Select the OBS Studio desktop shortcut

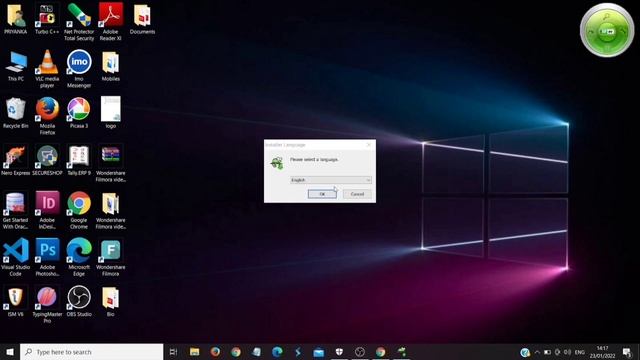tap(79, 302)
